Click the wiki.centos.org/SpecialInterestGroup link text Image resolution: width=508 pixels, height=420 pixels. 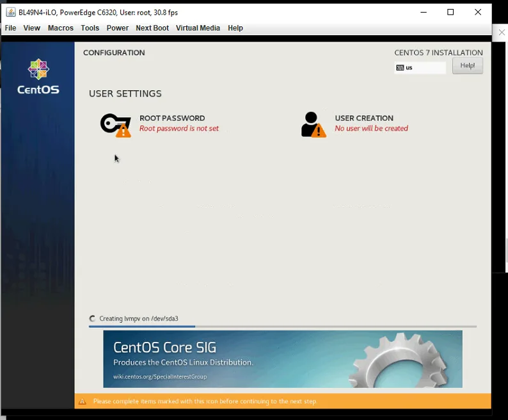point(160,377)
